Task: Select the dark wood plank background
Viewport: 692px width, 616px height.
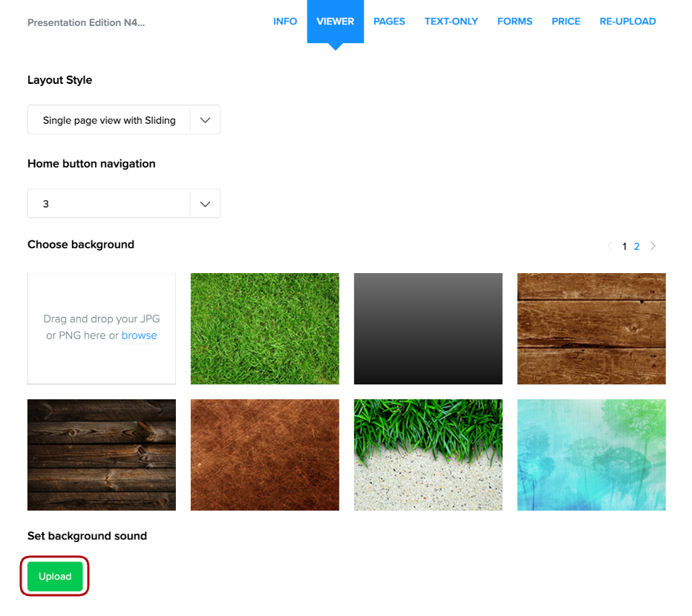Action: [102, 455]
